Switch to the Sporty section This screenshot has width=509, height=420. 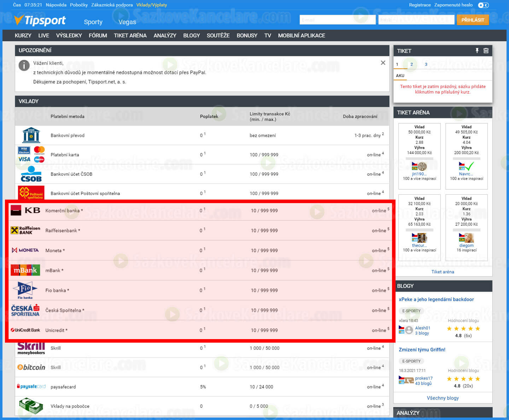(93, 22)
